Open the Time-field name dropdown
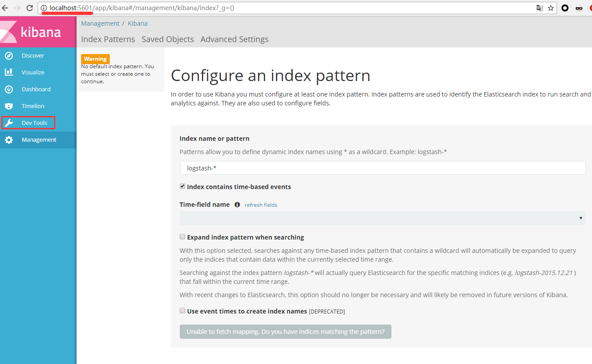The height and width of the screenshot is (364, 592). pyautogui.click(x=383, y=218)
